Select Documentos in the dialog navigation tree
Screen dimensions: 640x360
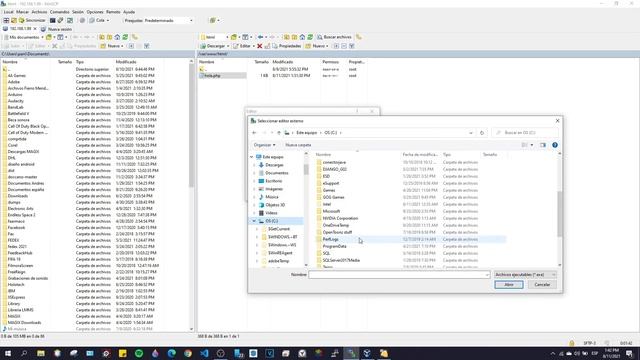tap(276, 173)
